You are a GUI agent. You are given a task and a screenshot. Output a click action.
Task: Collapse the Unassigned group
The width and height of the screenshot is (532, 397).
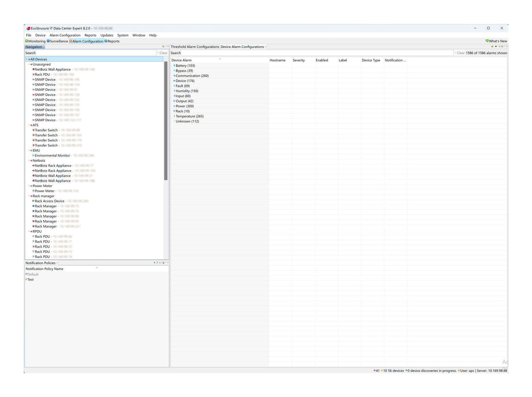tap(29, 65)
